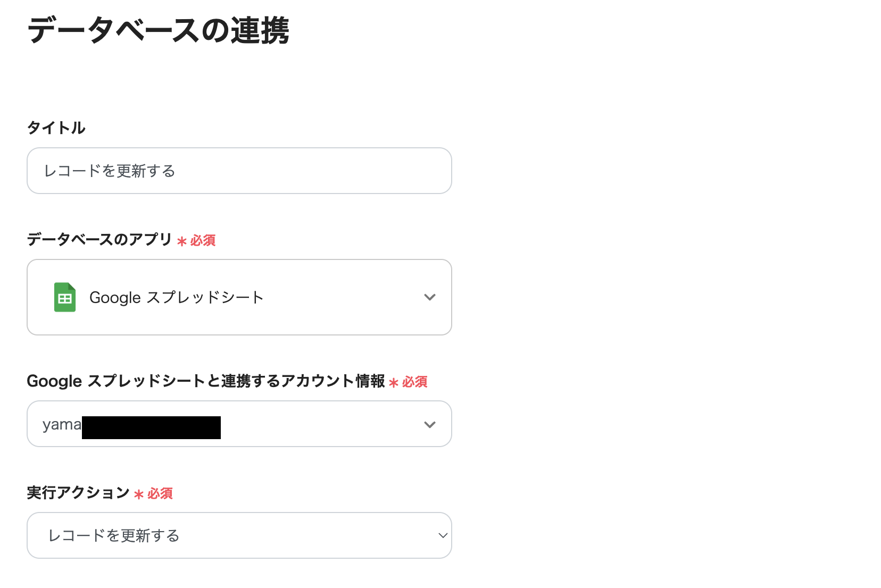Click the chevron on the database app selector
This screenshot has height=588, width=881.
429,297
